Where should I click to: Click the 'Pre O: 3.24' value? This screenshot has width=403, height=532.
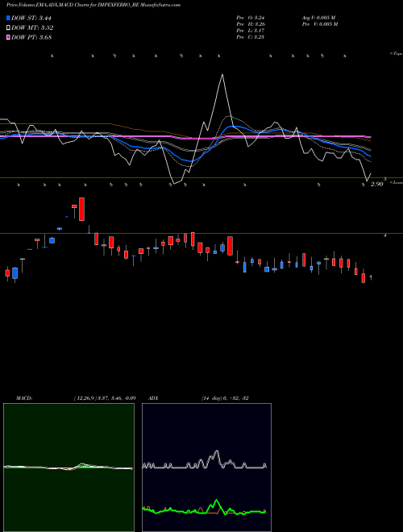tap(251, 18)
